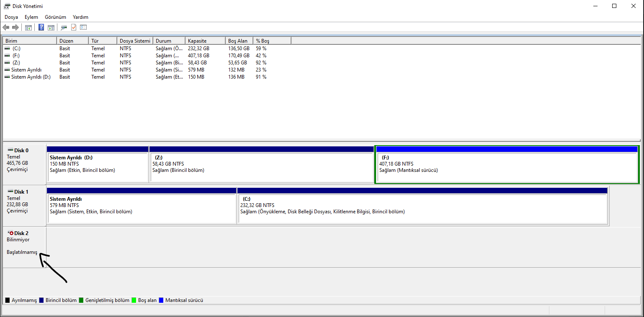Viewport: 644px width, 317px height.
Task: Click the 232,32 GB capacity cell
Action: tap(198, 49)
